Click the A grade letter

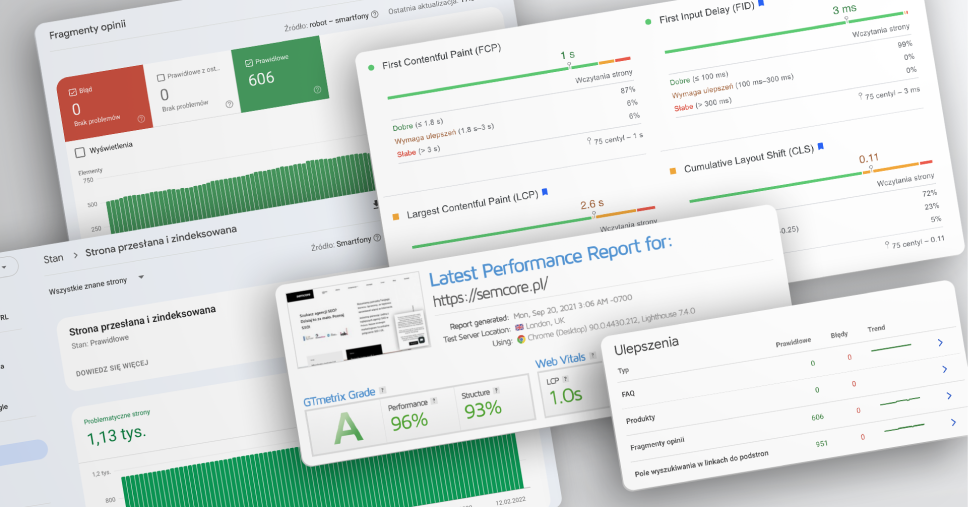pyautogui.click(x=349, y=428)
